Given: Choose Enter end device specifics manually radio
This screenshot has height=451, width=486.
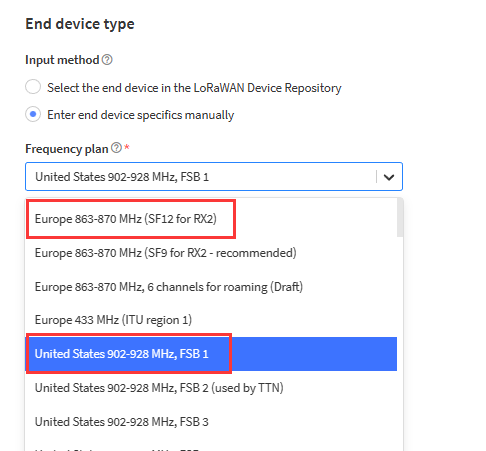Looking at the screenshot, I should click(33, 114).
